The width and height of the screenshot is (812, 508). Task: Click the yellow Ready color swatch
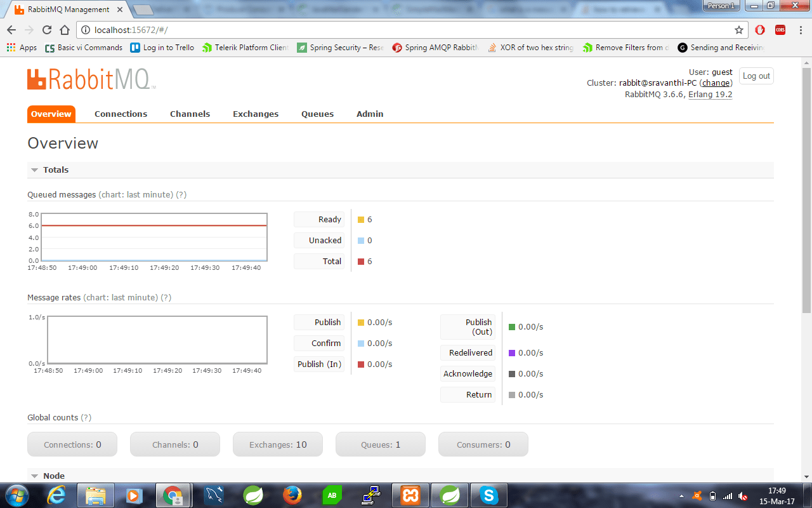tap(361, 220)
